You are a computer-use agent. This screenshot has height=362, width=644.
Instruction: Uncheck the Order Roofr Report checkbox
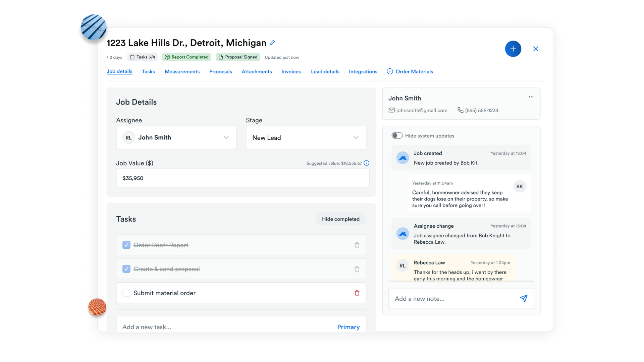pos(126,245)
